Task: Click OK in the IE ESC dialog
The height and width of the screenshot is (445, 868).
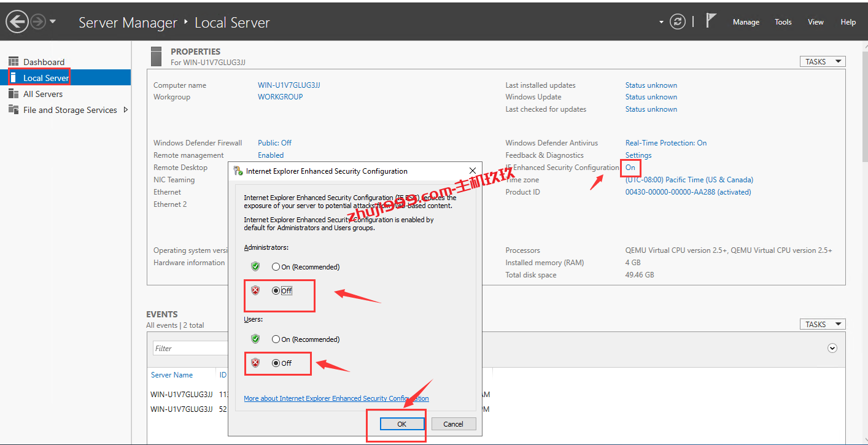Action: click(402, 424)
